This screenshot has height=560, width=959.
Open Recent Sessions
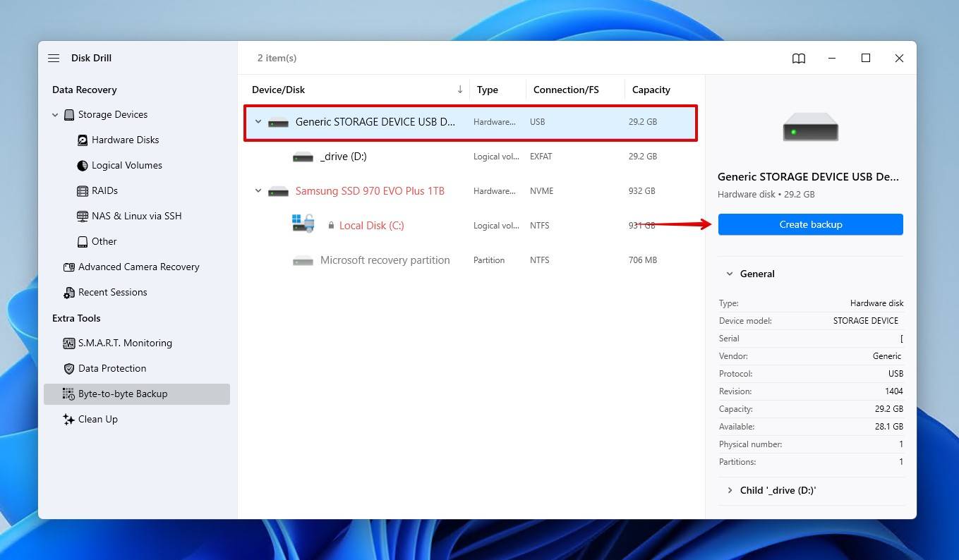click(112, 292)
